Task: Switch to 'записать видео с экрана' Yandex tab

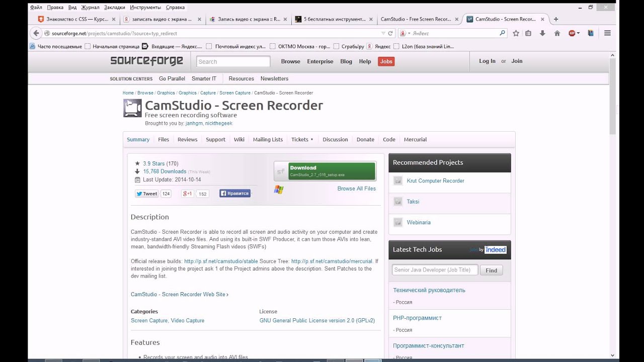Action: (162, 19)
